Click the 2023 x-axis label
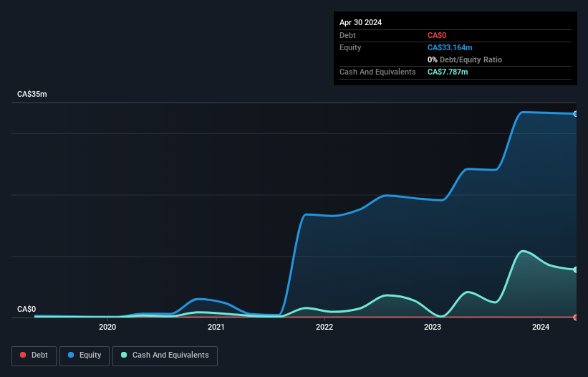 pos(433,327)
